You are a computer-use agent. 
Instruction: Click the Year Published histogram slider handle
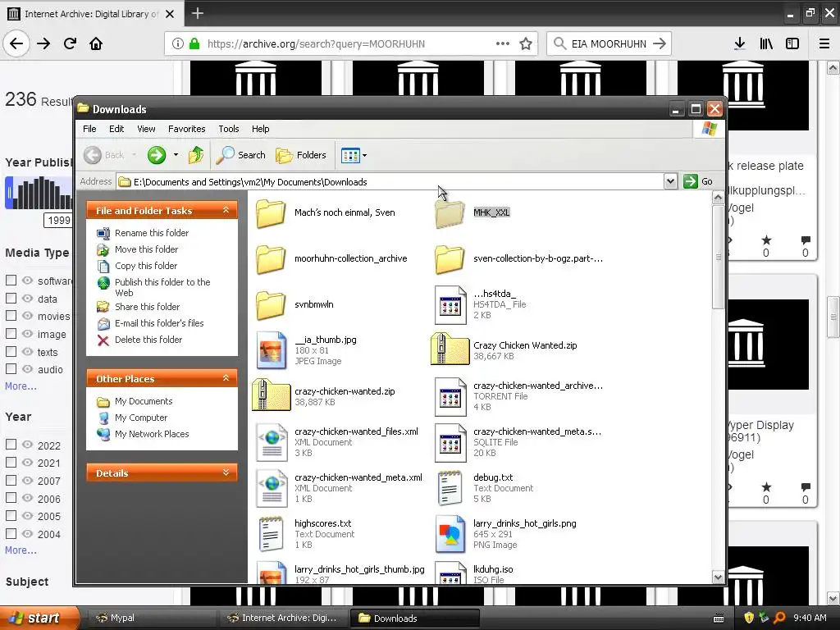click(x=8, y=192)
